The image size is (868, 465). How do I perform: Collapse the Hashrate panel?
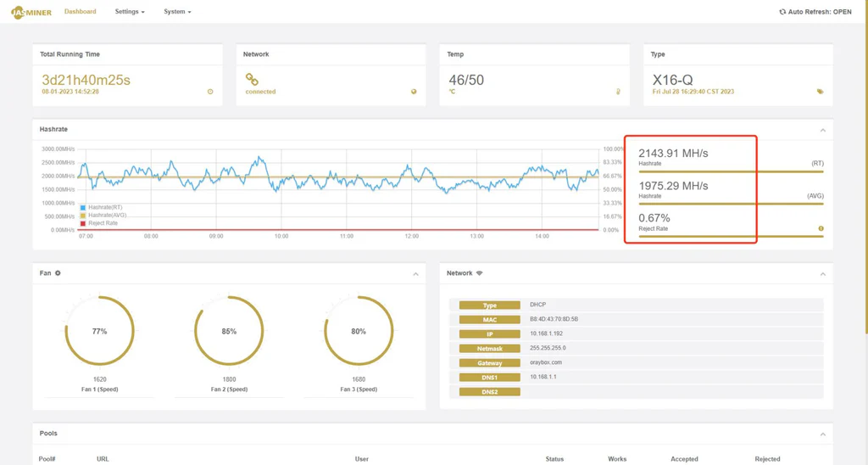(822, 130)
